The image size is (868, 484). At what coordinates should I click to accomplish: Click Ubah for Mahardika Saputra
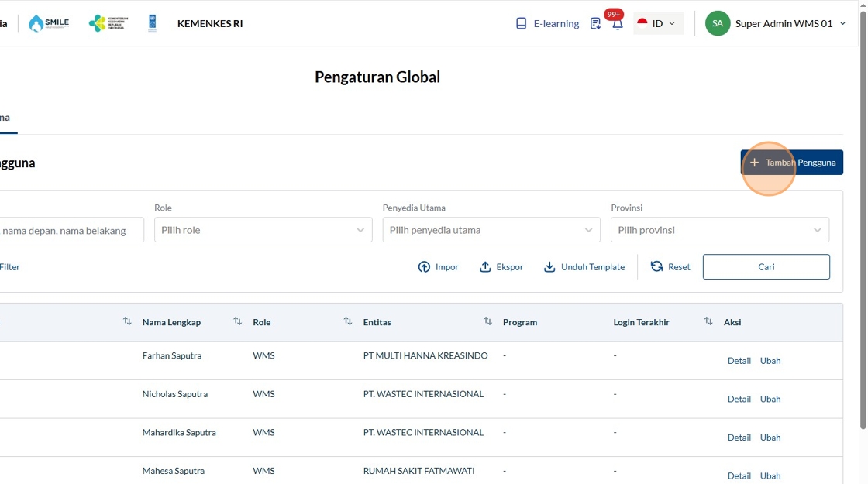coord(770,438)
